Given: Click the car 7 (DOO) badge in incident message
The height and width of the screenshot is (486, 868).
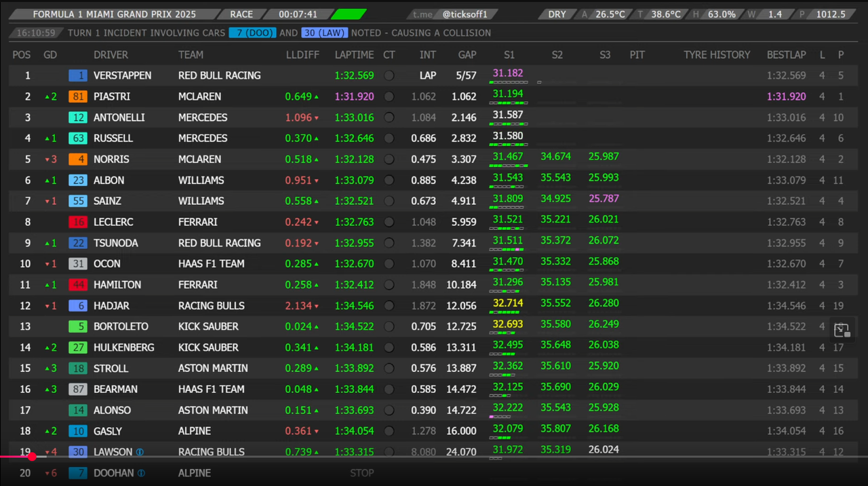Looking at the screenshot, I should point(252,33).
